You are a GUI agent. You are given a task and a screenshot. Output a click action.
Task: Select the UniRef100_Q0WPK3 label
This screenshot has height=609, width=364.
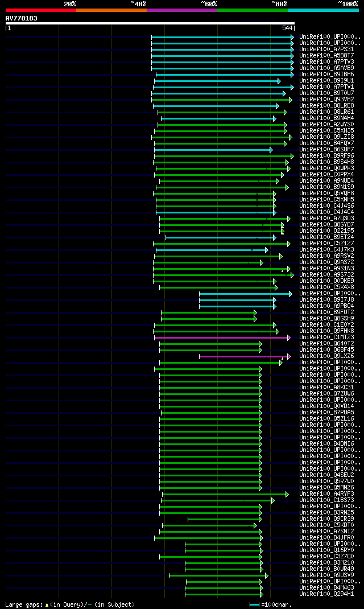(x=326, y=168)
